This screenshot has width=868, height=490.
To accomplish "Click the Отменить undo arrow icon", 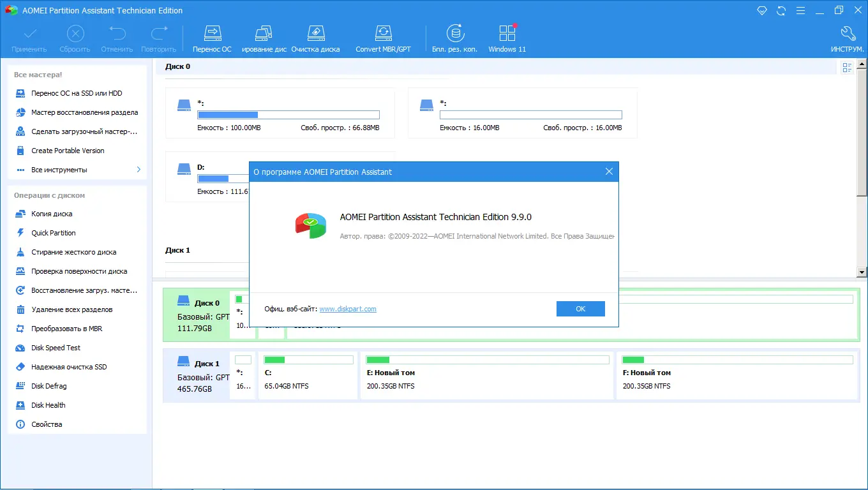I will click(x=117, y=33).
